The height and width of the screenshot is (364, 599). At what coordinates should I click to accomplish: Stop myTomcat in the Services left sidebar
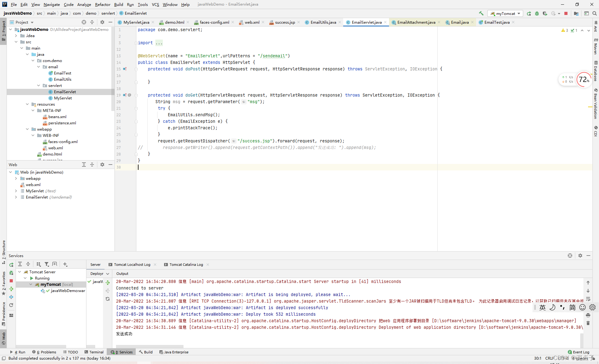click(x=11, y=281)
